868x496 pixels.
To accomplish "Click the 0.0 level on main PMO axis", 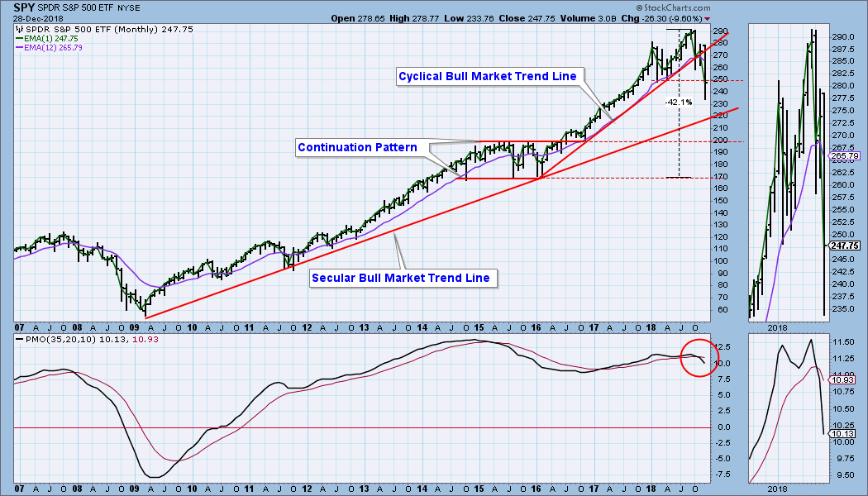I will (723, 427).
